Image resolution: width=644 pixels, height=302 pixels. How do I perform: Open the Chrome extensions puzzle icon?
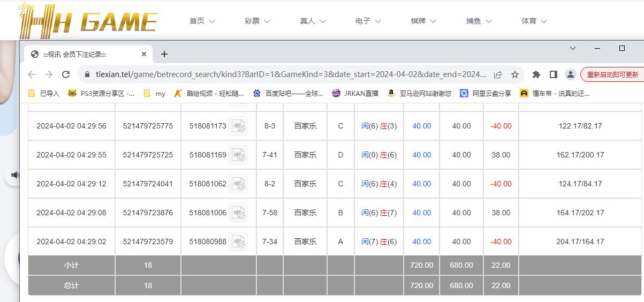(536, 74)
